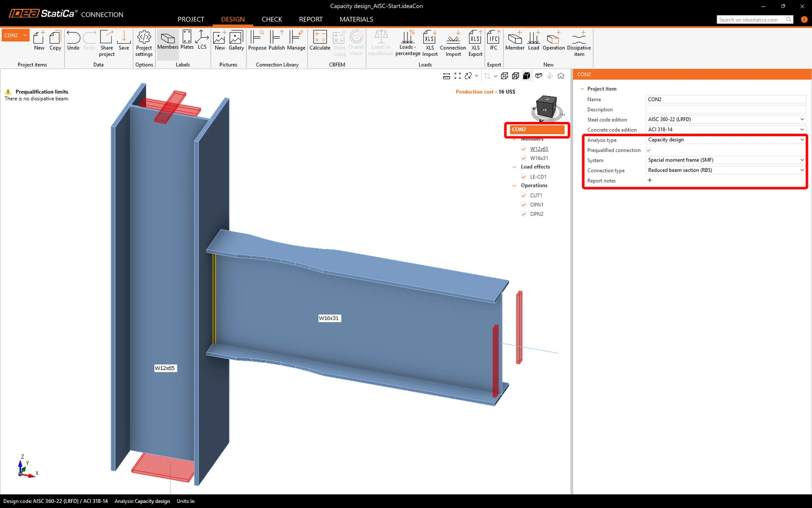The image size is (812, 508).
Task: Toggle the LE-CD1 load effect checkbox
Action: 524,177
